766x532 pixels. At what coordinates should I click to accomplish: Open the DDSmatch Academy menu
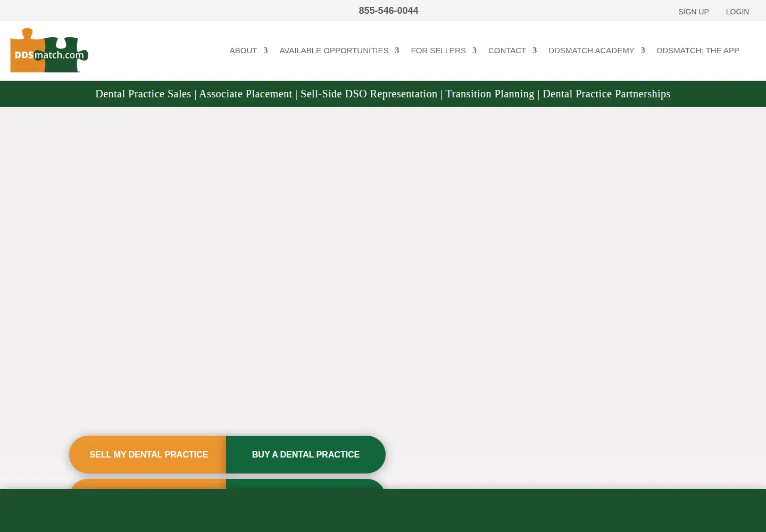[x=592, y=51]
